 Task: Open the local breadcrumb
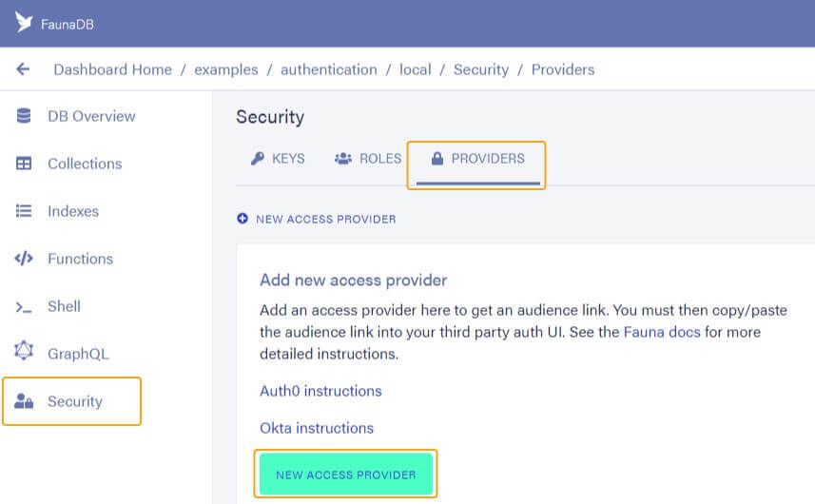pos(416,69)
